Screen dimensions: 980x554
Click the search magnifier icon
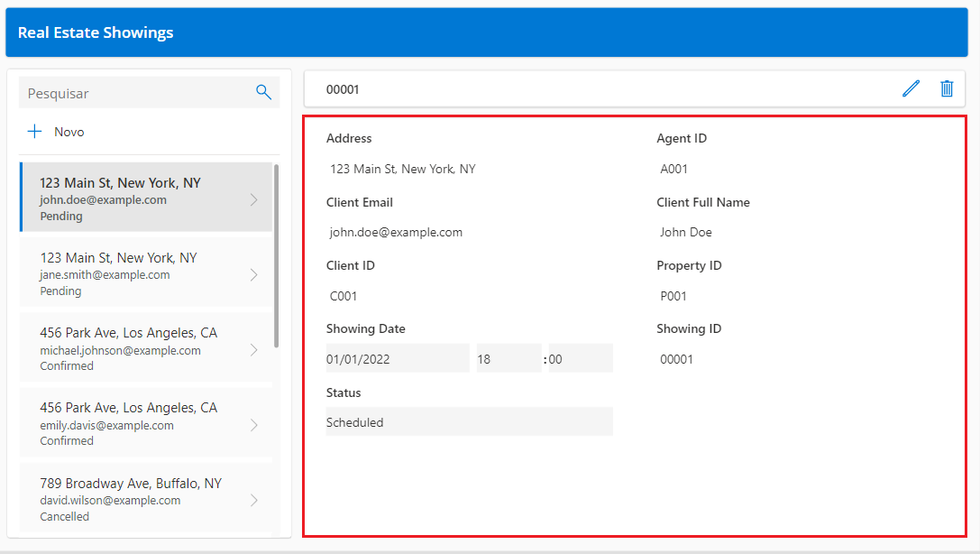tap(264, 93)
